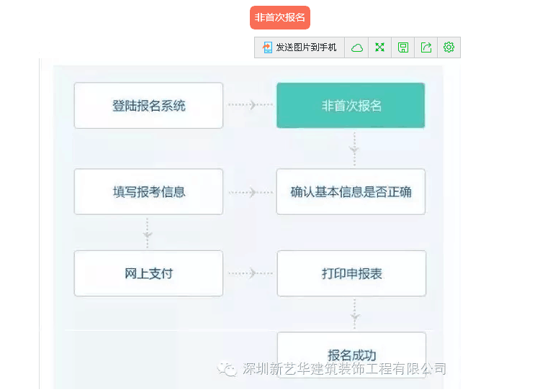Screen dimensions: 540x392
Task: Open the fullscreen view with the expand arrows icon
Action: pos(379,47)
